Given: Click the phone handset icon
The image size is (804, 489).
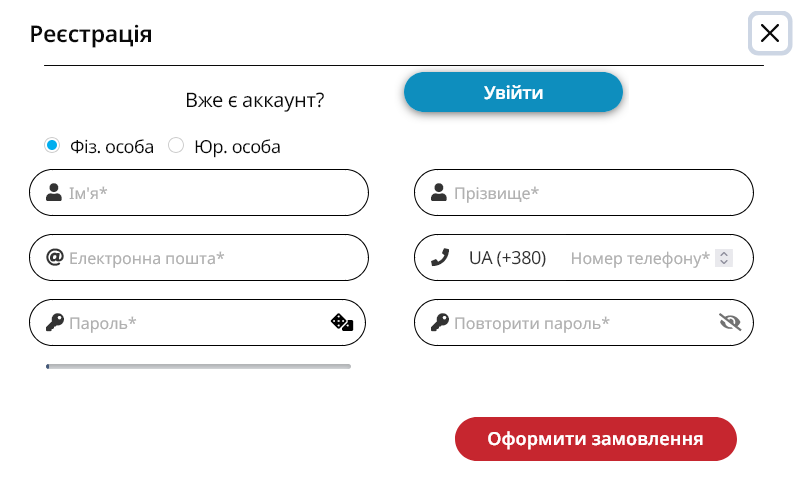Looking at the screenshot, I should click(x=440, y=257).
